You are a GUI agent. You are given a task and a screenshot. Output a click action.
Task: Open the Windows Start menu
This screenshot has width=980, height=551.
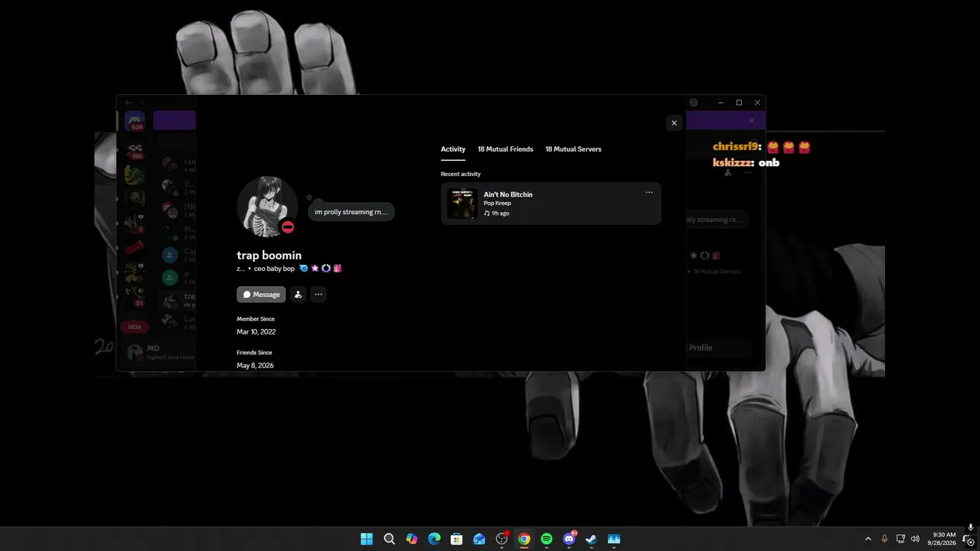coord(367,539)
